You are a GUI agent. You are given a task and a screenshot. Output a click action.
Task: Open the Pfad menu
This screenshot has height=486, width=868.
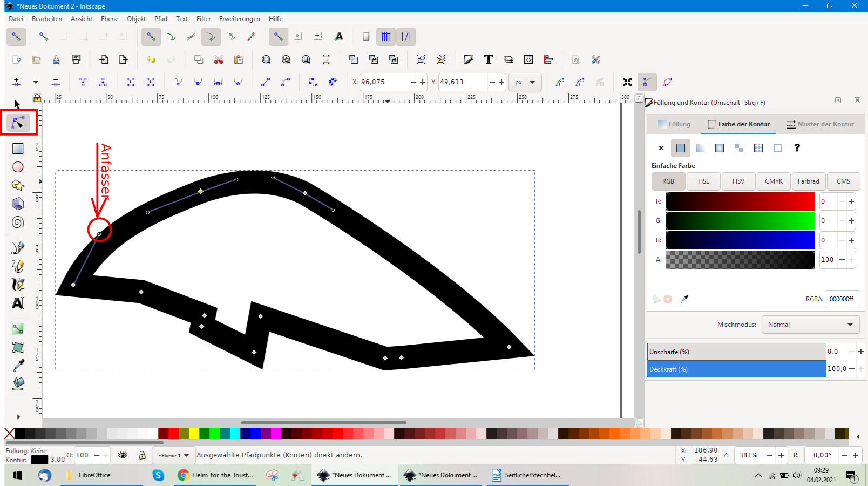[x=161, y=19]
